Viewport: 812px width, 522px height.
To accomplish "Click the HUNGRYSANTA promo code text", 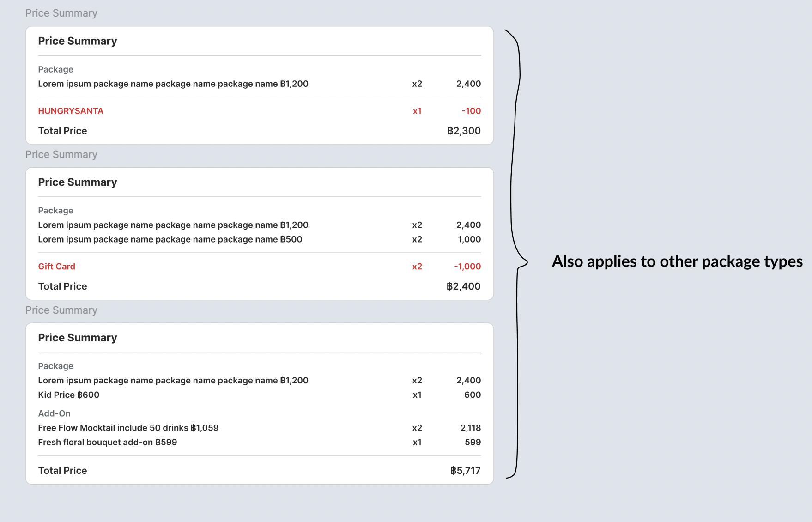I will pos(71,111).
